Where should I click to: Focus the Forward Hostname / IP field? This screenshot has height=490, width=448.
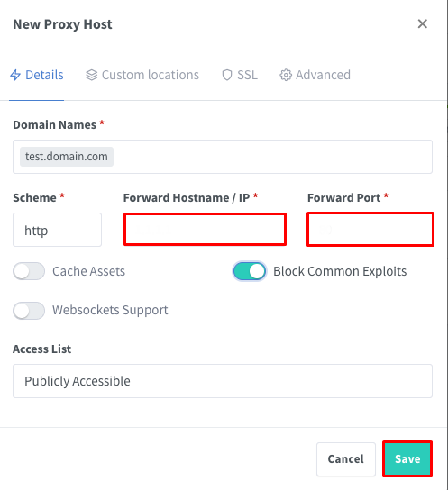206,230
